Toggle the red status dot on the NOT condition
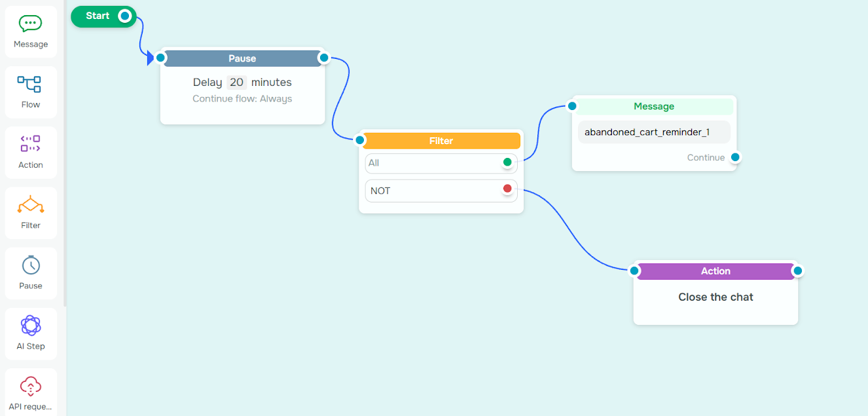 pos(507,190)
